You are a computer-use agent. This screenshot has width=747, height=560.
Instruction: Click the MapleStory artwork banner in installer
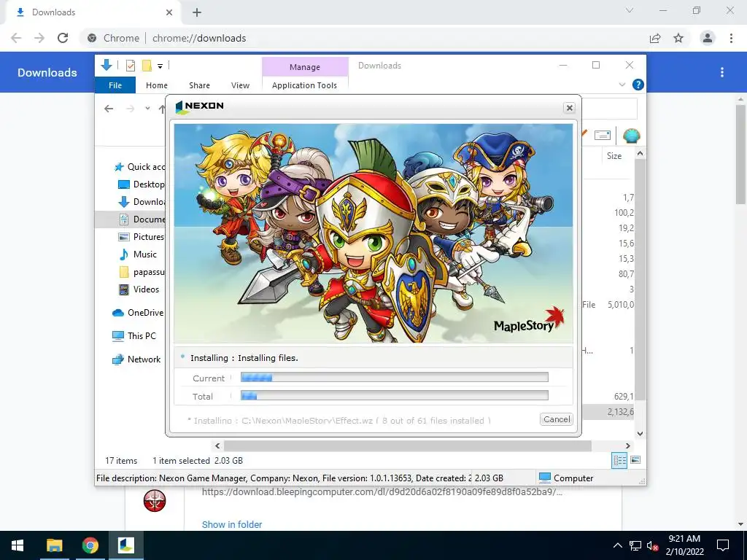[x=373, y=233]
